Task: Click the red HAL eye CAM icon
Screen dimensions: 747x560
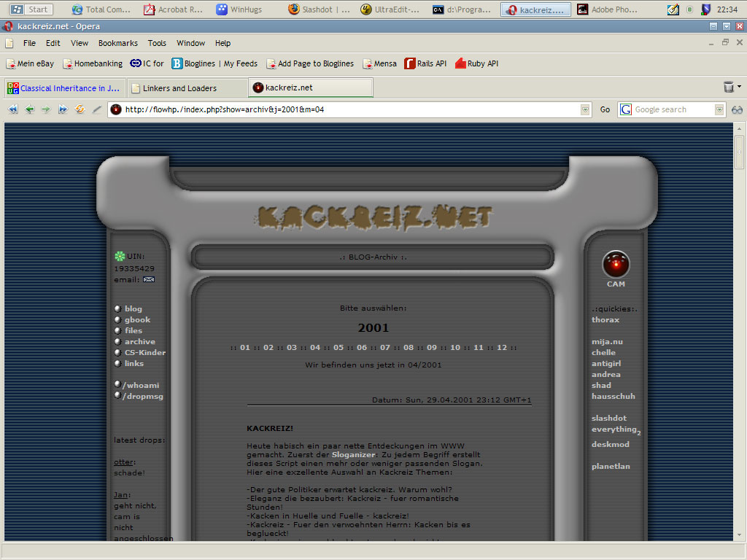Action: [616, 264]
